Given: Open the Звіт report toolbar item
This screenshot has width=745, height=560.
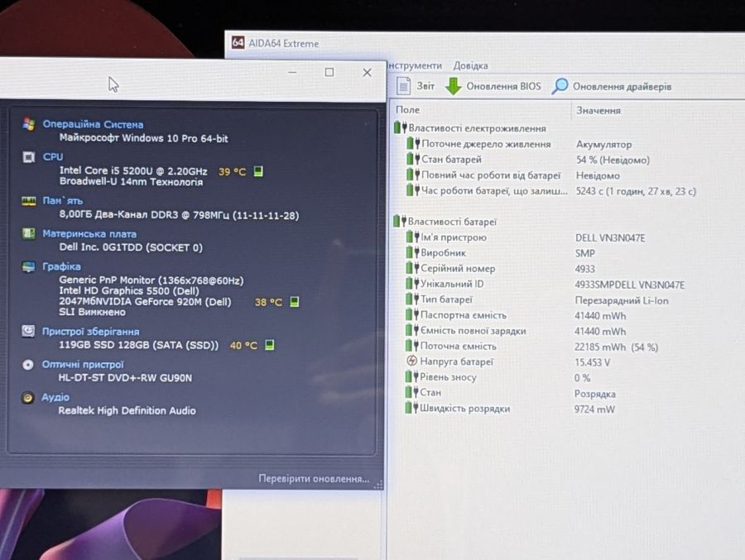Looking at the screenshot, I should 416,86.
